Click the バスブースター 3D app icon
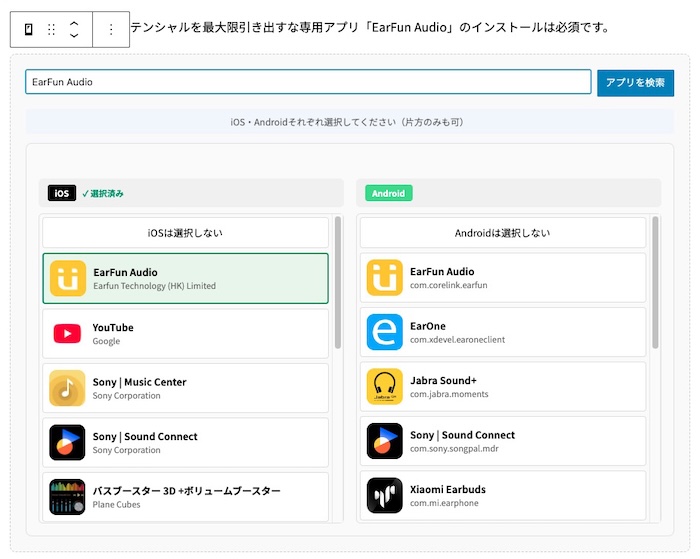The image size is (700, 559). pyautogui.click(x=68, y=497)
